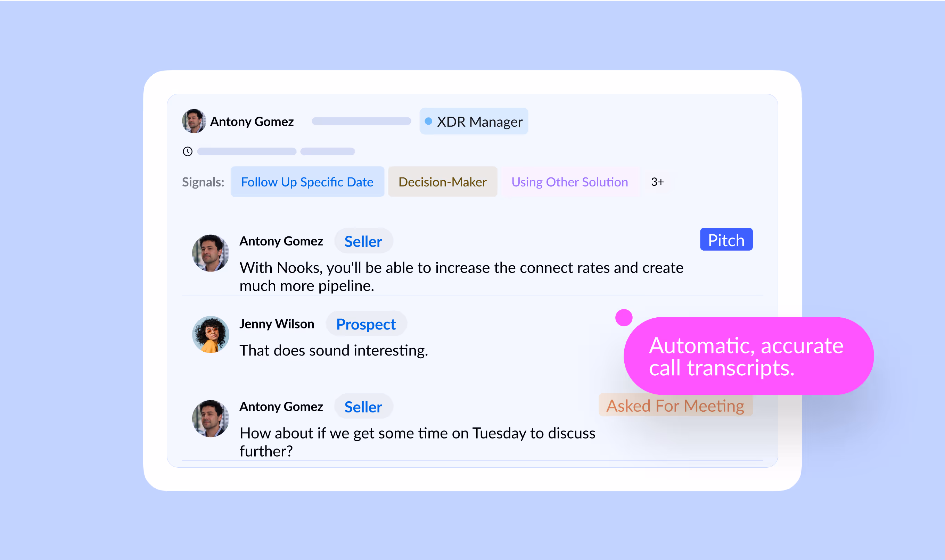945x560 pixels.
Task: Click the Seller label on the pitch message
Action: point(363,241)
